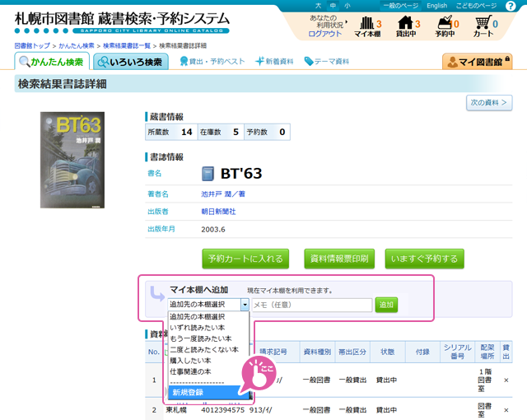Select medium font size 中

pos(333,6)
